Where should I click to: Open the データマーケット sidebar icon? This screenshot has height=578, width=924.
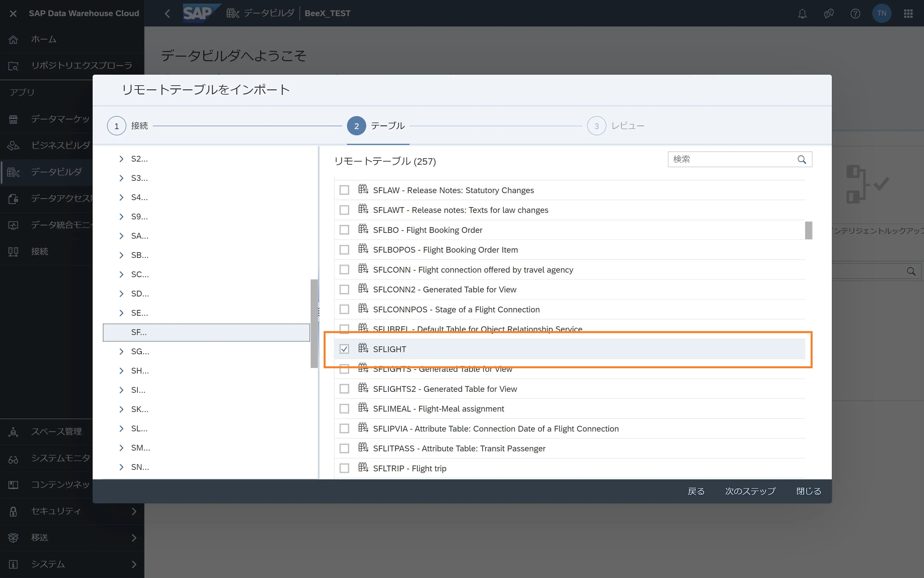pos(13,119)
